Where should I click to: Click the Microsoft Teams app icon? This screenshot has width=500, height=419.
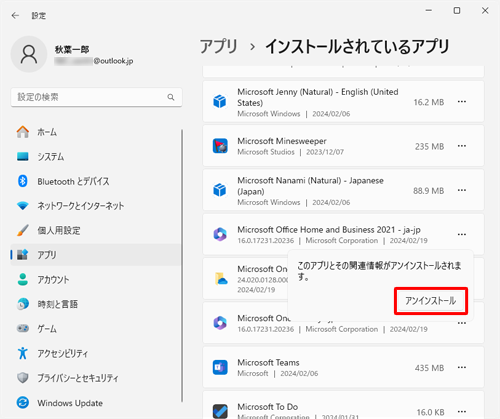click(220, 367)
